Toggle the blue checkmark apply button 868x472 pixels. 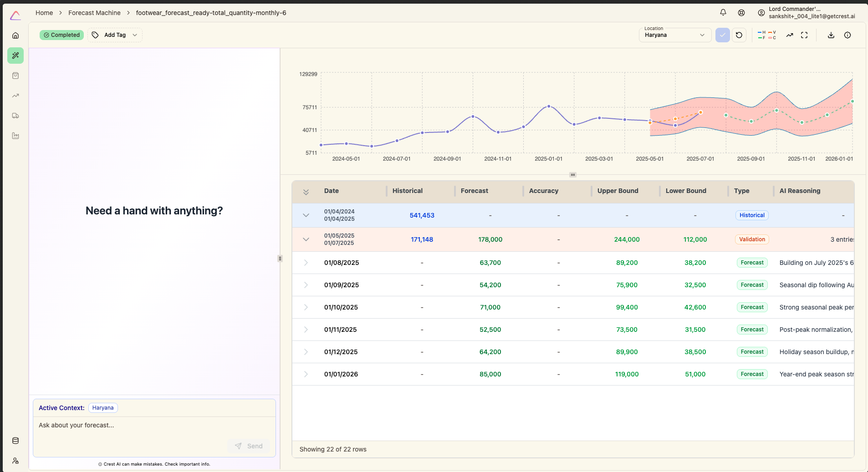(x=722, y=35)
